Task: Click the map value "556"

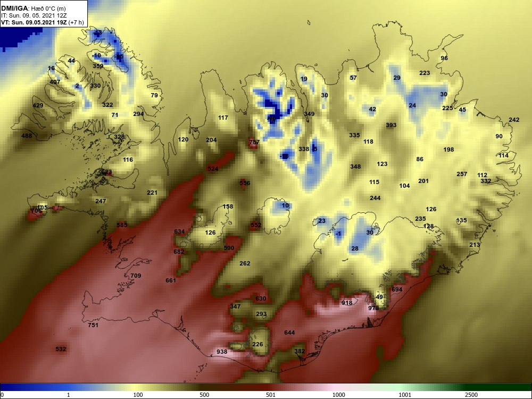Action: tap(245, 183)
